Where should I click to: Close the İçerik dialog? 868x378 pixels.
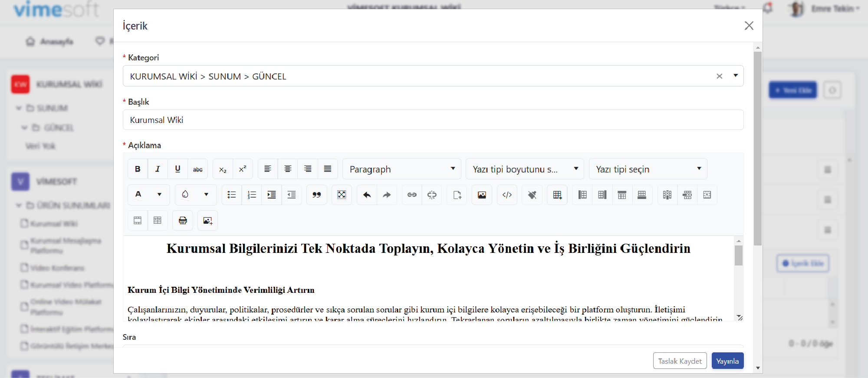749,26
